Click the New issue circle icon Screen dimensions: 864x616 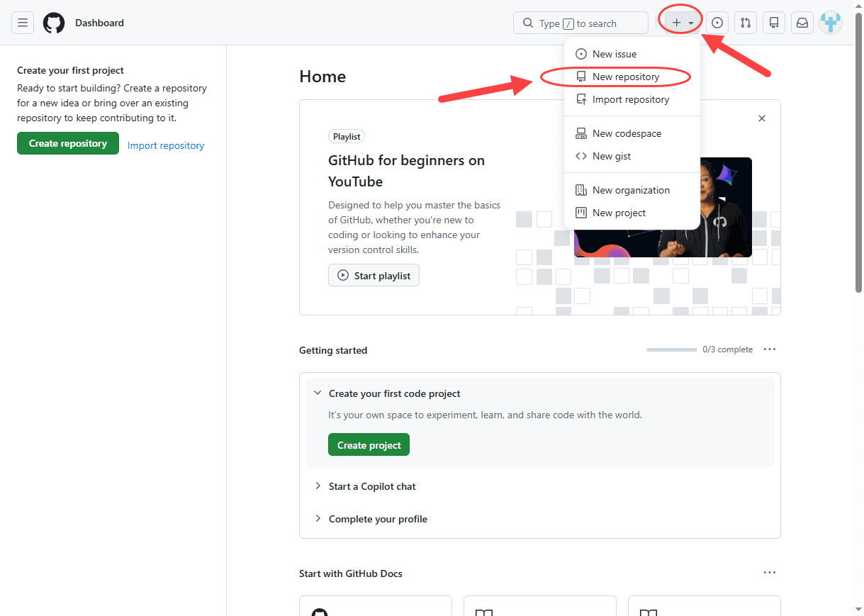tap(581, 54)
